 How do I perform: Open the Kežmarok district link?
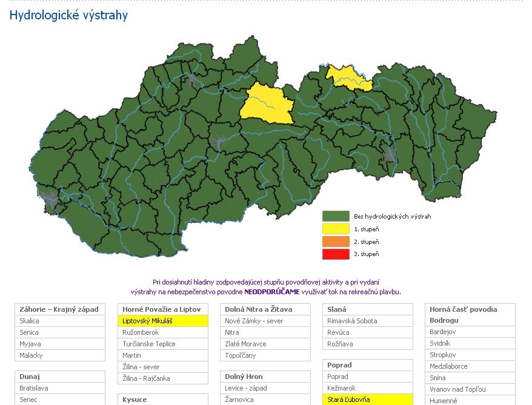(339, 388)
